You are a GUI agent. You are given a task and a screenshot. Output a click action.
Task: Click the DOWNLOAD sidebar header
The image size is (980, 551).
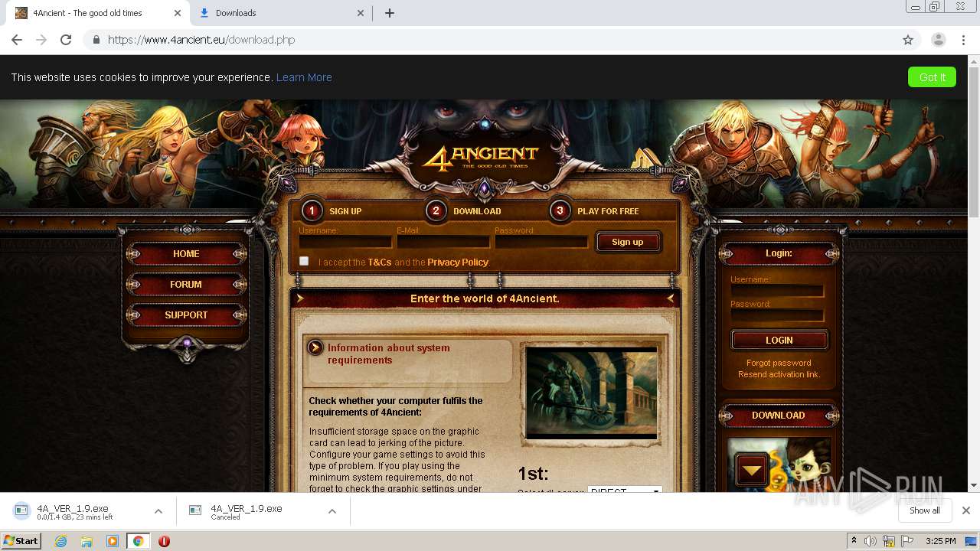click(779, 416)
